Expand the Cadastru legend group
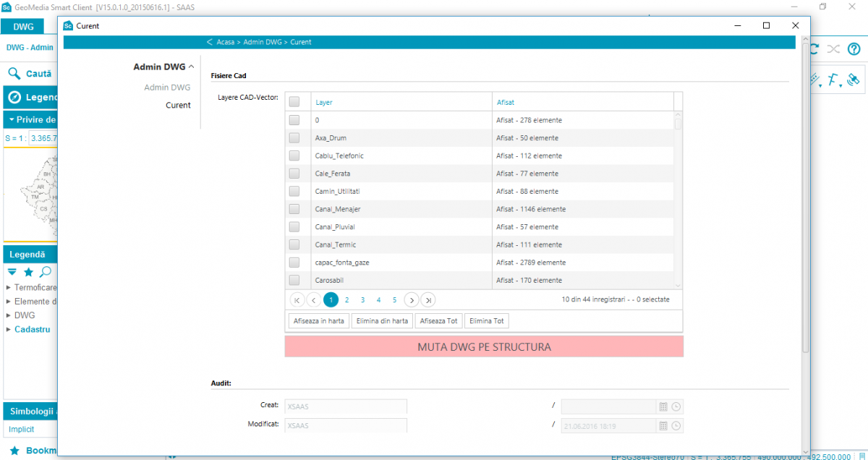 coord(9,329)
